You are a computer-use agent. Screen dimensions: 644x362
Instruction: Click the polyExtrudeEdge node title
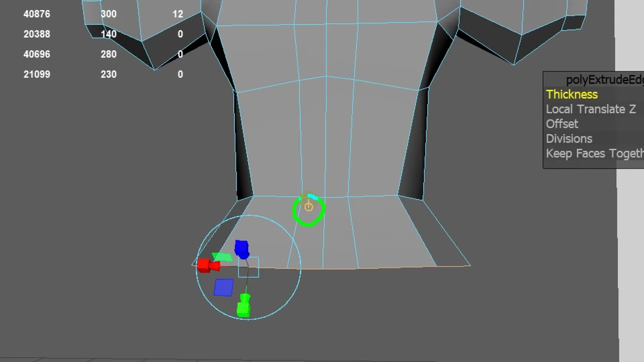pos(605,80)
